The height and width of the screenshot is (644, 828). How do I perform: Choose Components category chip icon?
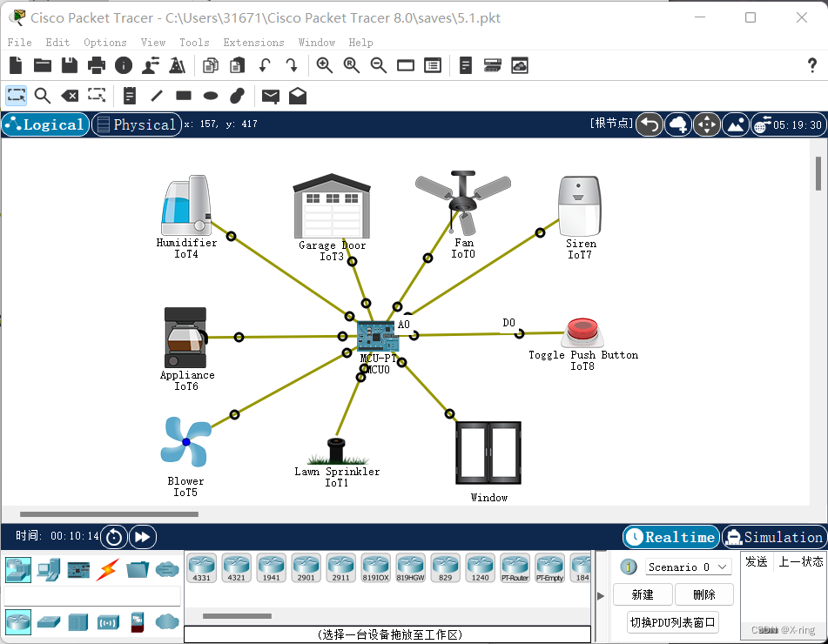tap(78, 570)
